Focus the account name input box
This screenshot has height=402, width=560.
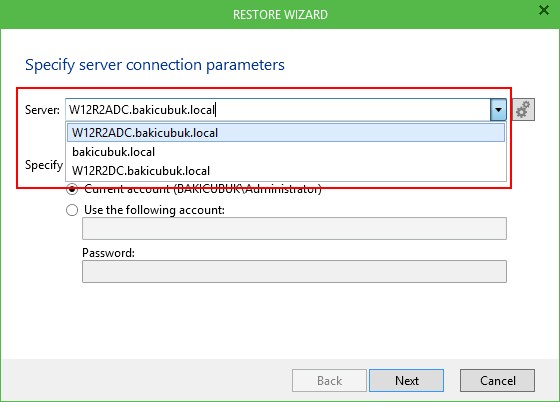coord(294,228)
